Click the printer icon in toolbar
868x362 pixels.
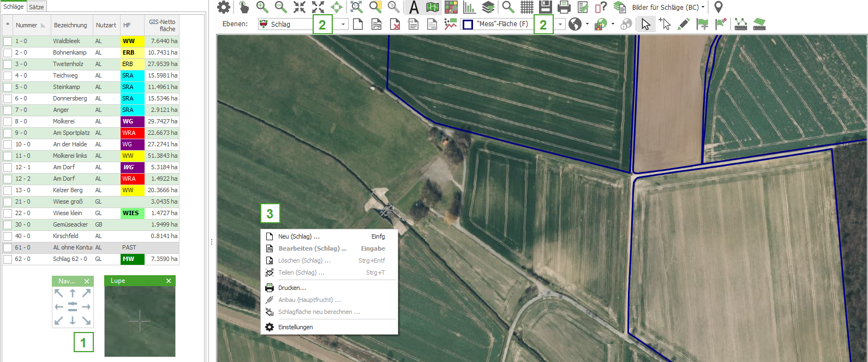coord(564,7)
